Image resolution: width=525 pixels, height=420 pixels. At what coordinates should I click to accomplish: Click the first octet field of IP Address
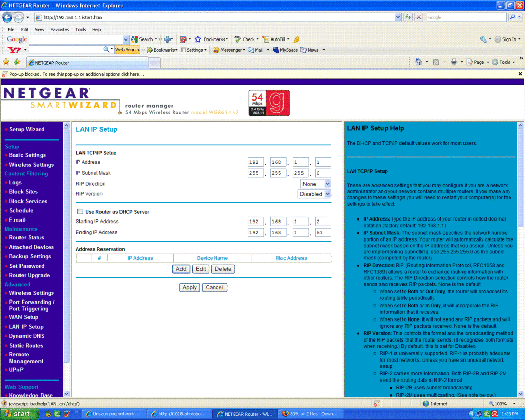click(255, 162)
